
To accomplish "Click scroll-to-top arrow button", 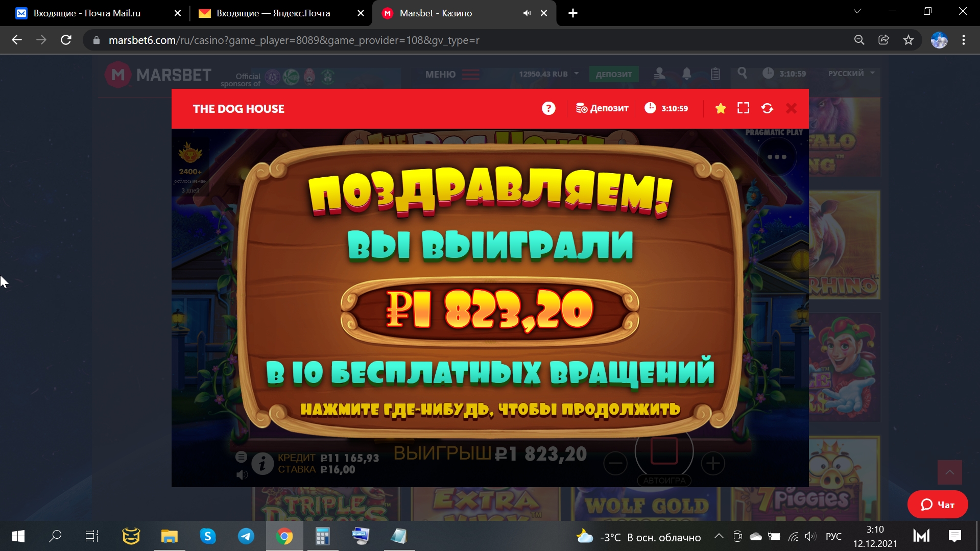I will click(x=950, y=472).
